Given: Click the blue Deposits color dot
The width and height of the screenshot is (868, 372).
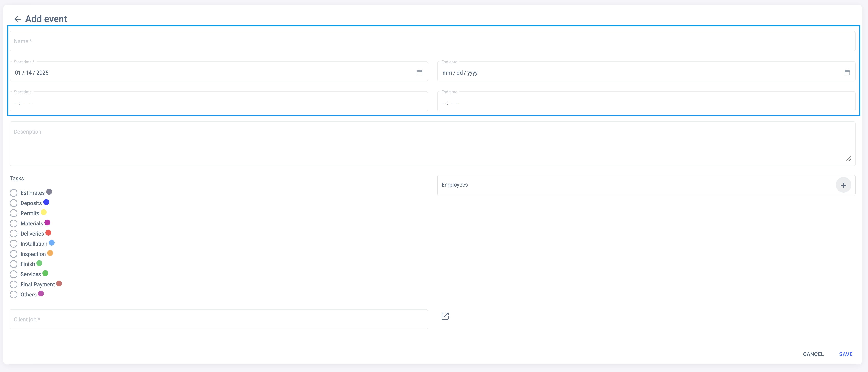Looking at the screenshot, I should tap(46, 202).
